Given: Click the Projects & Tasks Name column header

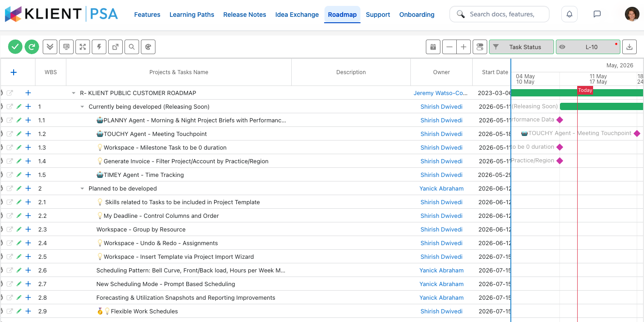Looking at the screenshot, I should [179, 72].
